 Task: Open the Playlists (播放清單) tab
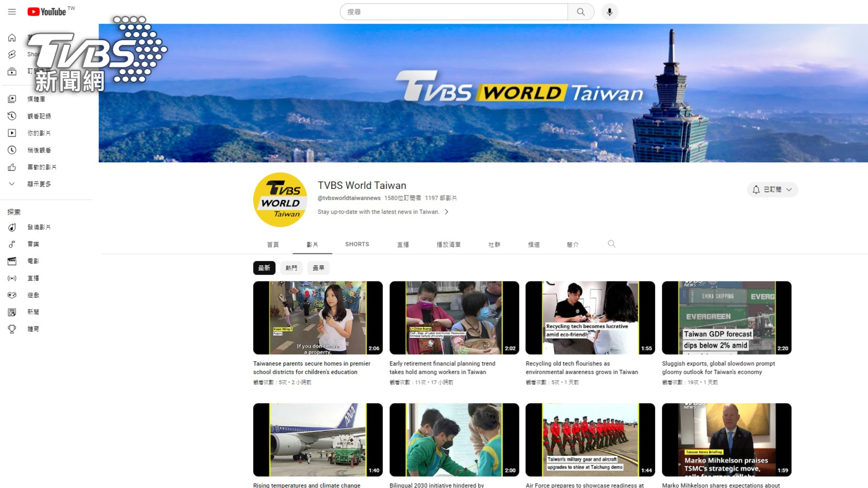point(448,244)
